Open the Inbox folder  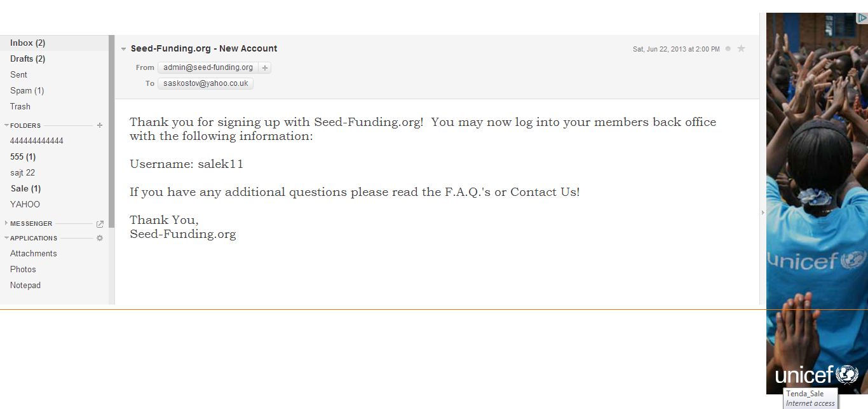27,43
